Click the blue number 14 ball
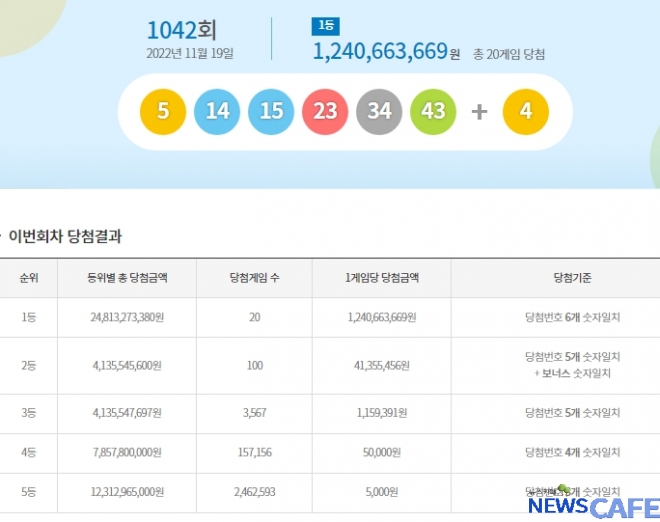This screenshot has width=660, height=522. 216,111
